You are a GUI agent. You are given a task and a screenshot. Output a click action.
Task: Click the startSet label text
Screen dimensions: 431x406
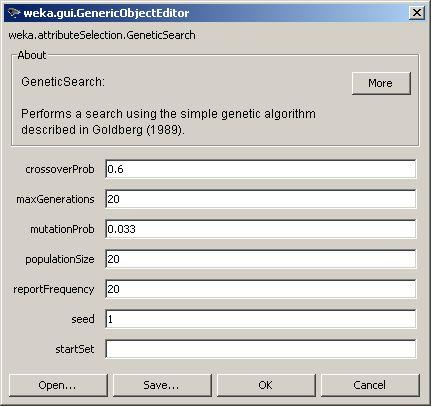click(75, 349)
